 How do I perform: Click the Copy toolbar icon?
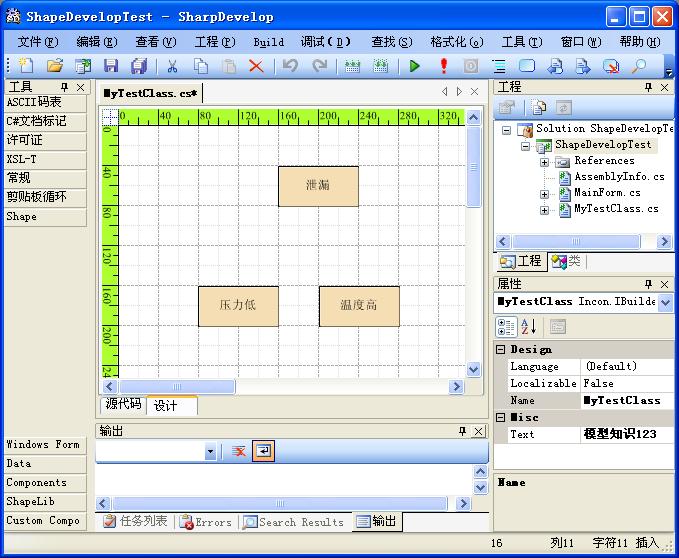pyautogui.click(x=200, y=66)
